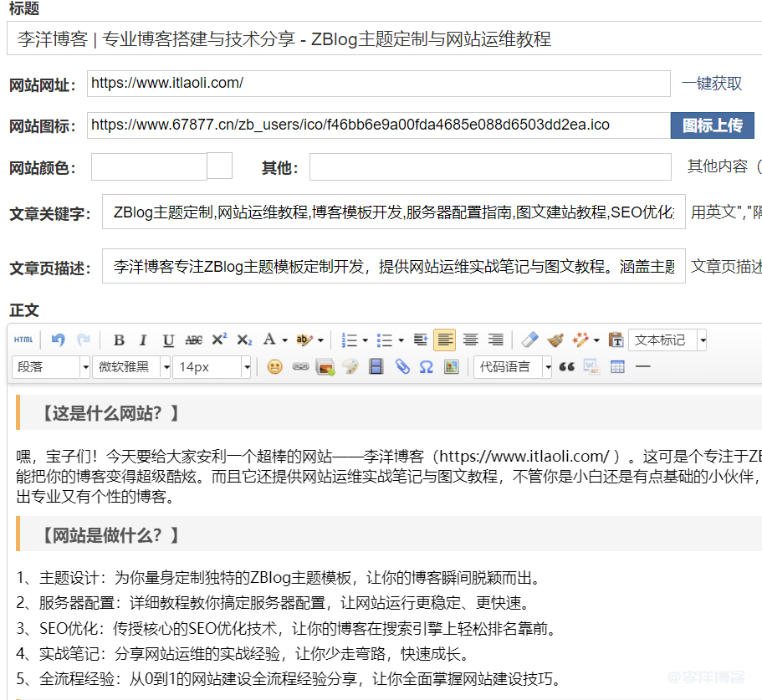The image size is (762, 700).
Task: Toggle bold formatting
Action: [118, 340]
